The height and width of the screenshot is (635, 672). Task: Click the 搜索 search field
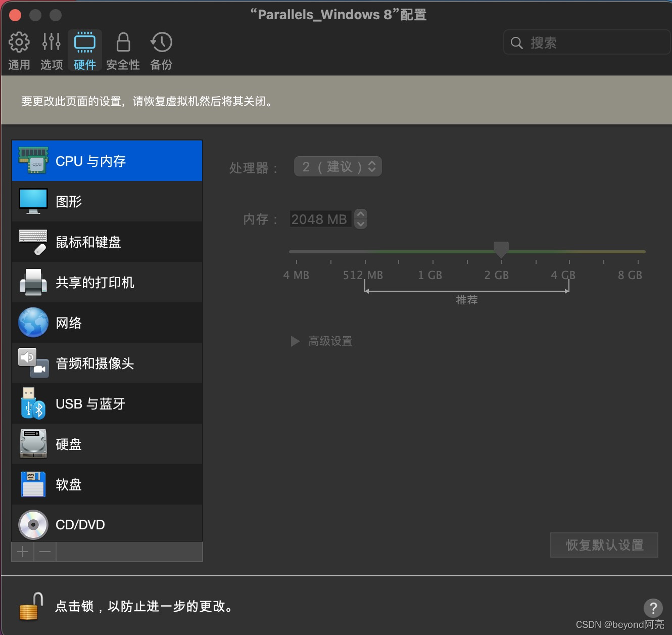[587, 42]
